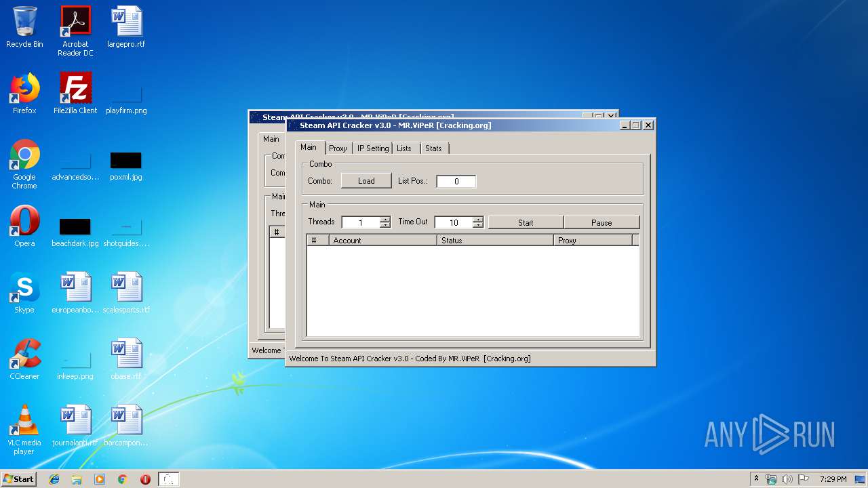Open the Stats tab
The width and height of the screenshot is (868, 488).
pyautogui.click(x=433, y=148)
